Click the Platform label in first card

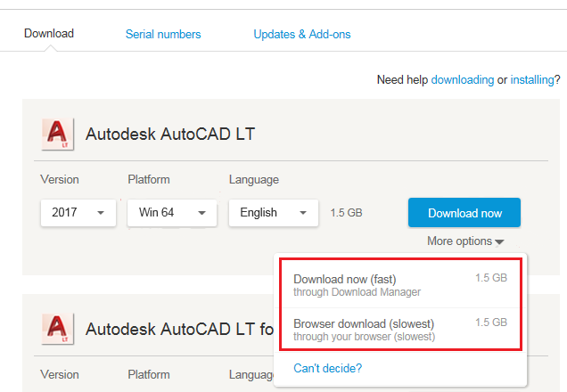[149, 180]
